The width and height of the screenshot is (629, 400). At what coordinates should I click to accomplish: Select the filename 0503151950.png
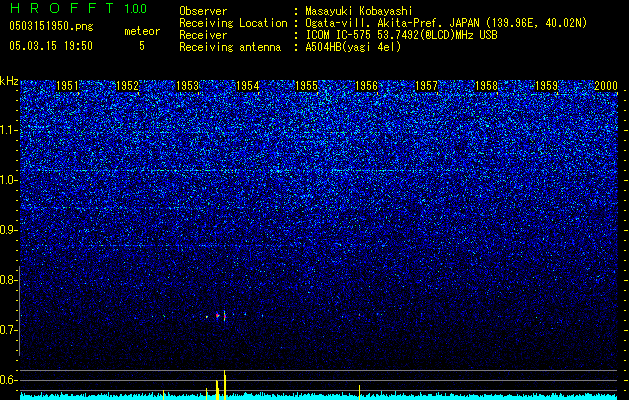click(51, 26)
